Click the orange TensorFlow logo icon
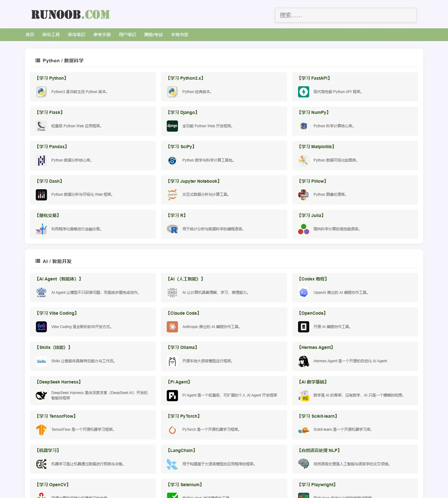The width and height of the screenshot is (448, 498). [41, 430]
